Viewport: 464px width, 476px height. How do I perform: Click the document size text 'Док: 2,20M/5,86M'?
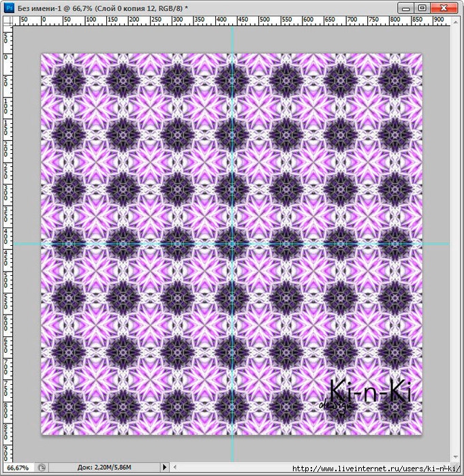(104, 467)
